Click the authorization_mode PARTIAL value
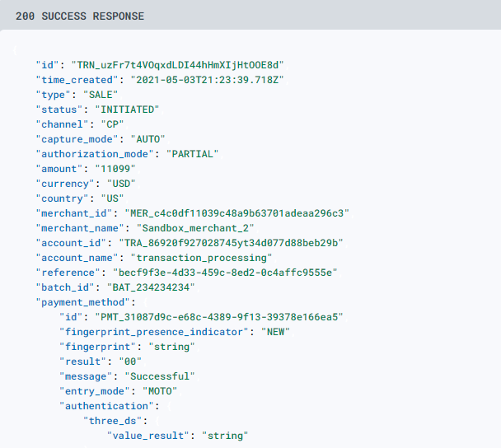 coord(192,154)
